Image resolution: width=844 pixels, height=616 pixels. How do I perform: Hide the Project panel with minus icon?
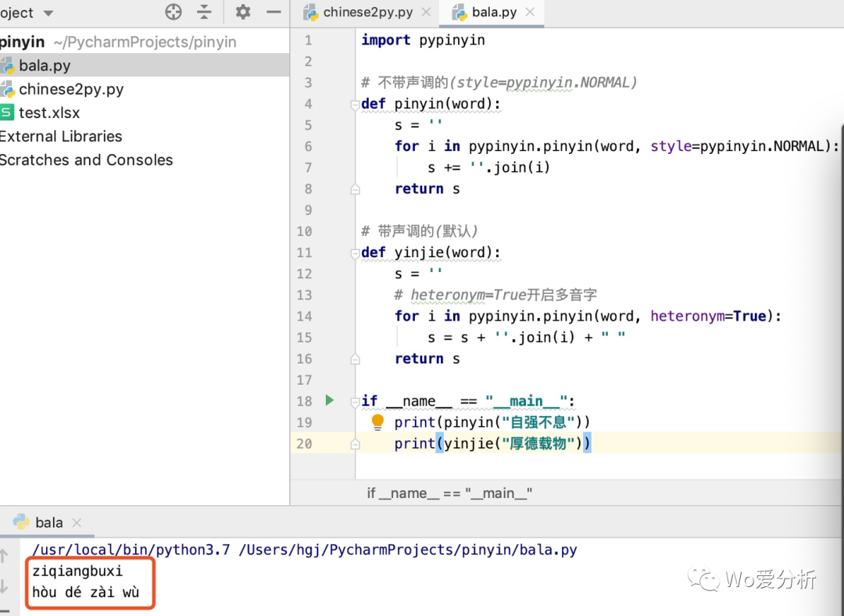274,12
